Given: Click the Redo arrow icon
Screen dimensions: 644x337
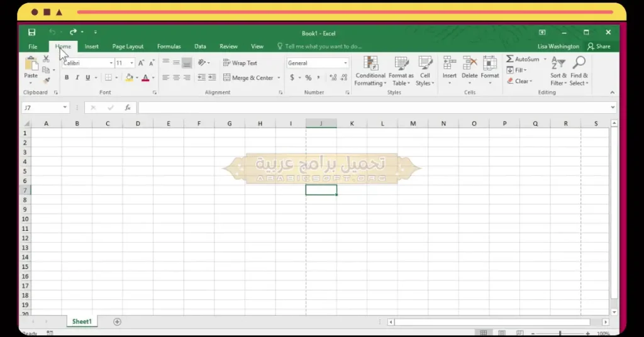Looking at the screenshot, I should (73, 32).
